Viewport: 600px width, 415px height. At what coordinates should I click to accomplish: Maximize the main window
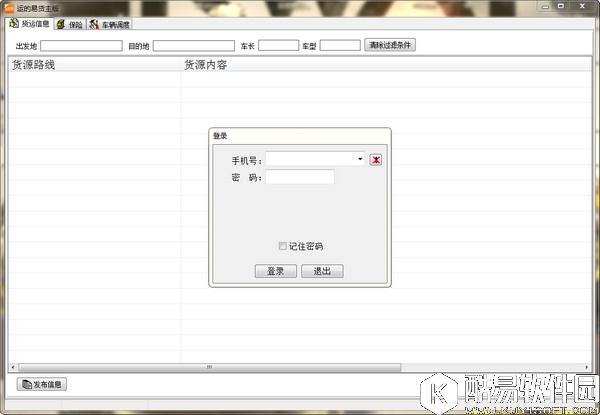coord(561,7)
